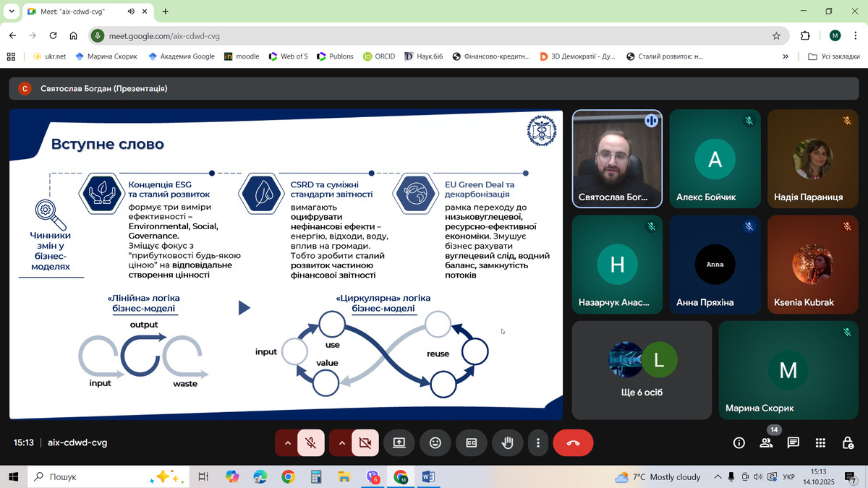Open host controls lock icon
Screen dimensions: 868x488
click(848, 443)
